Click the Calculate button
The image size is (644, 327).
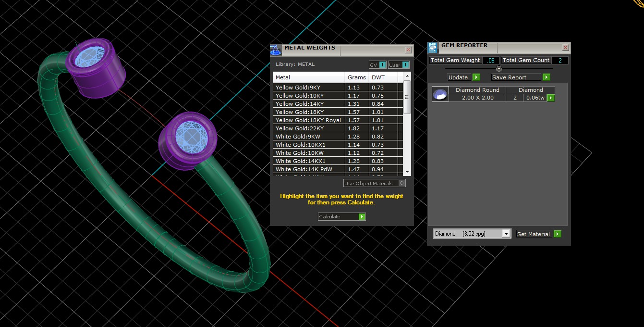[342, 217]
